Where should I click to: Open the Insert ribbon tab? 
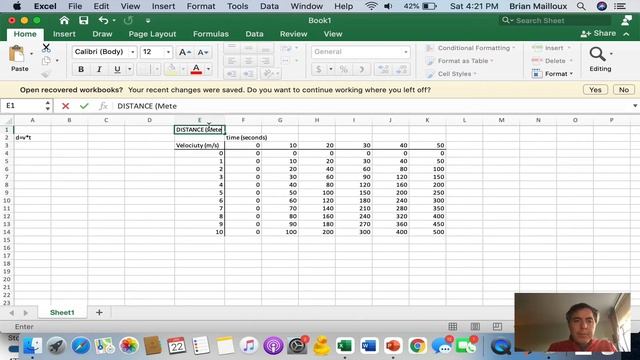(64, 34)
